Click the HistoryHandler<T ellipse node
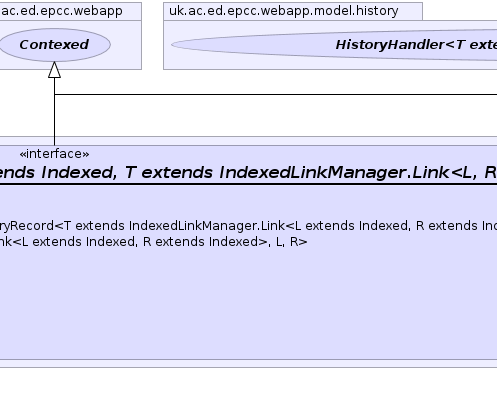Image resolution: width=497 pixels, height=405 pixels. tap(334, 45)
